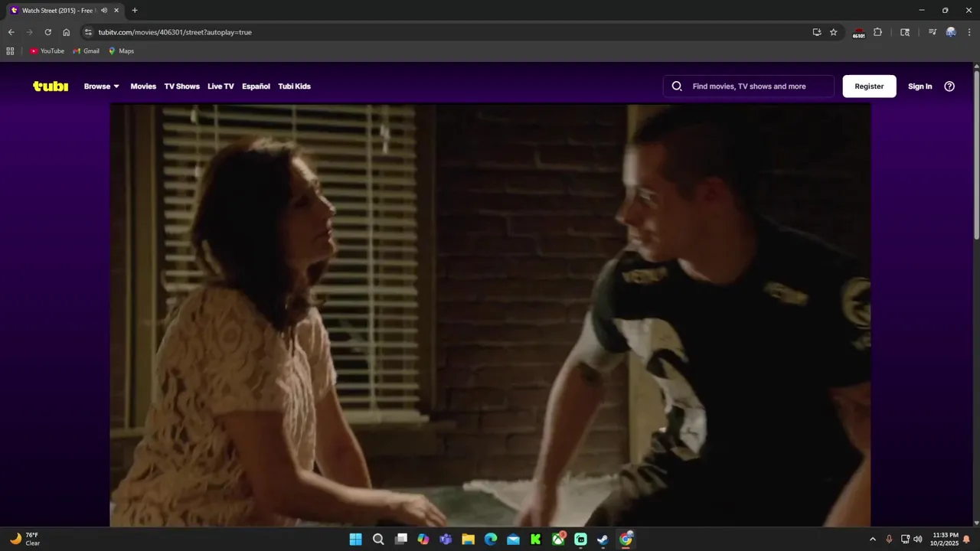Click the search magnifier icon on Tubi
This screenshot has width=980, height=551.
tap(677, 86)
